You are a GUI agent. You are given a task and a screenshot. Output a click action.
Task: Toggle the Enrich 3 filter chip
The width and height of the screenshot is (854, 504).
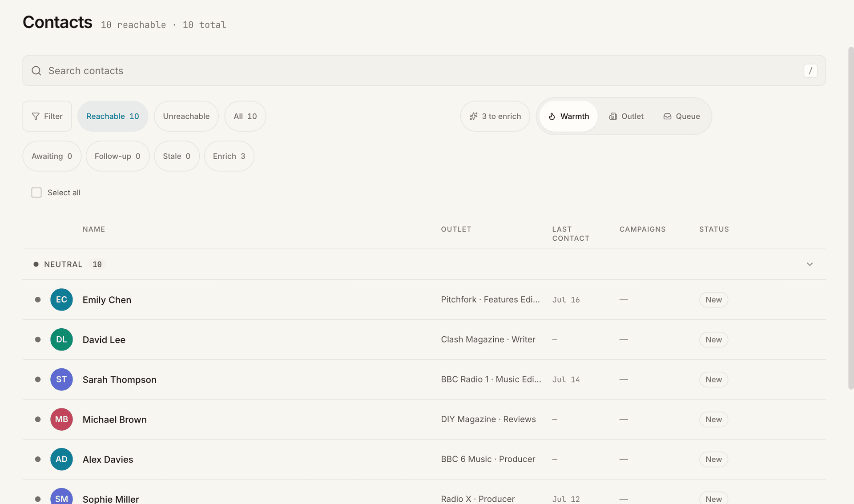(229, 156)
